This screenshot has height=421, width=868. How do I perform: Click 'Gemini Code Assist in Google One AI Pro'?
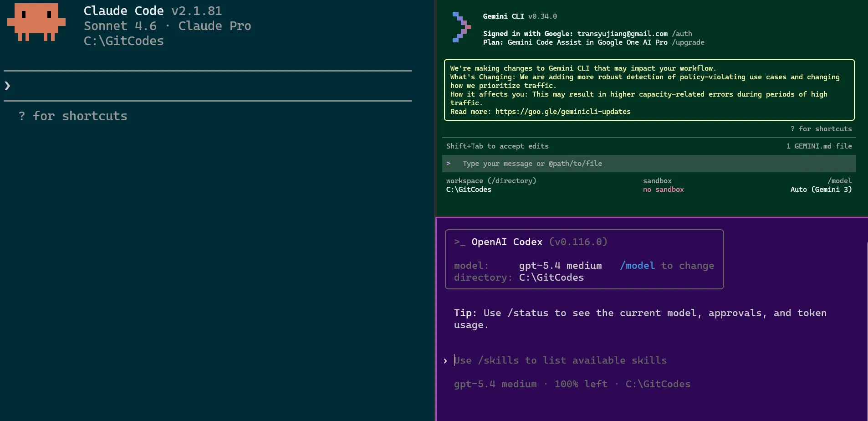(x=587, y=42)
